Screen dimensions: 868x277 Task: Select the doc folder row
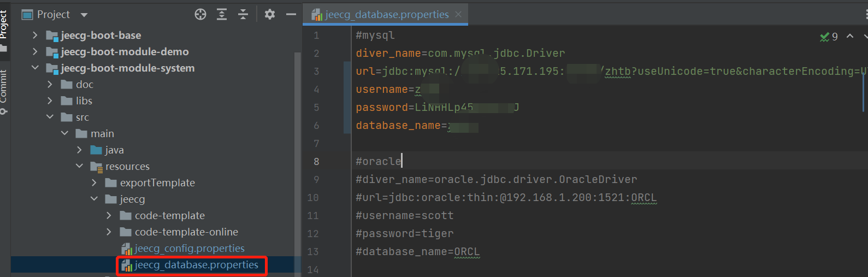tap(85, 85)
